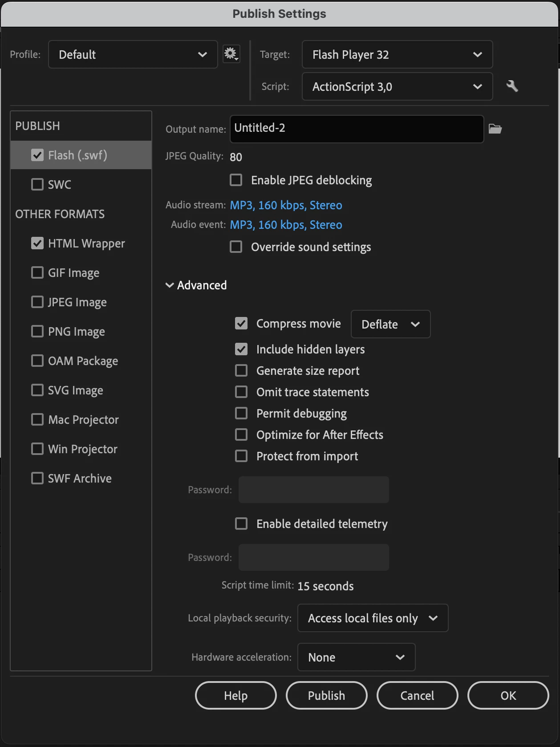The height and width of the screenshot is (747, 560).
Task: Open the Script ActionScript dropdown
Action: (397, 86)
